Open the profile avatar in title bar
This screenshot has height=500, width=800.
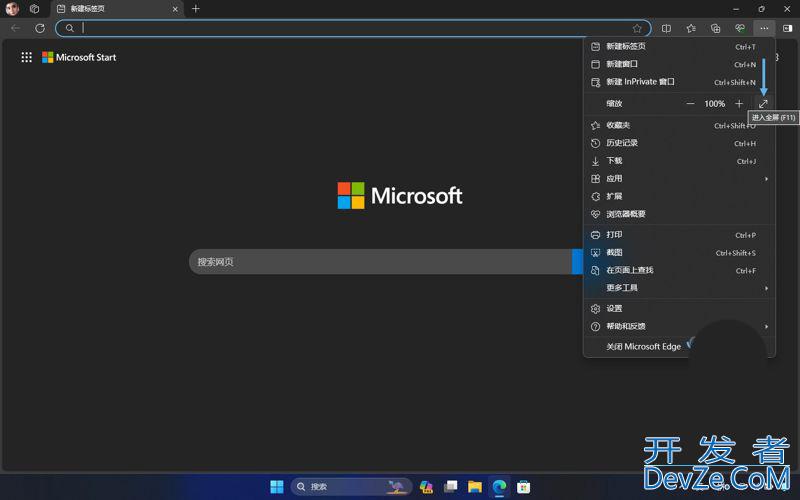(12, 9)
